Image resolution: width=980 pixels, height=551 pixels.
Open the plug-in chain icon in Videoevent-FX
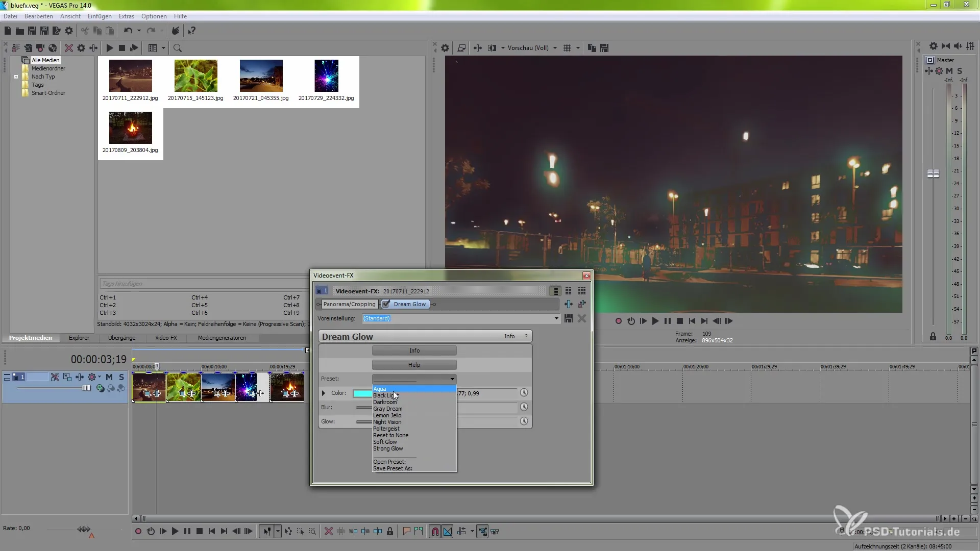click(568, 304)
